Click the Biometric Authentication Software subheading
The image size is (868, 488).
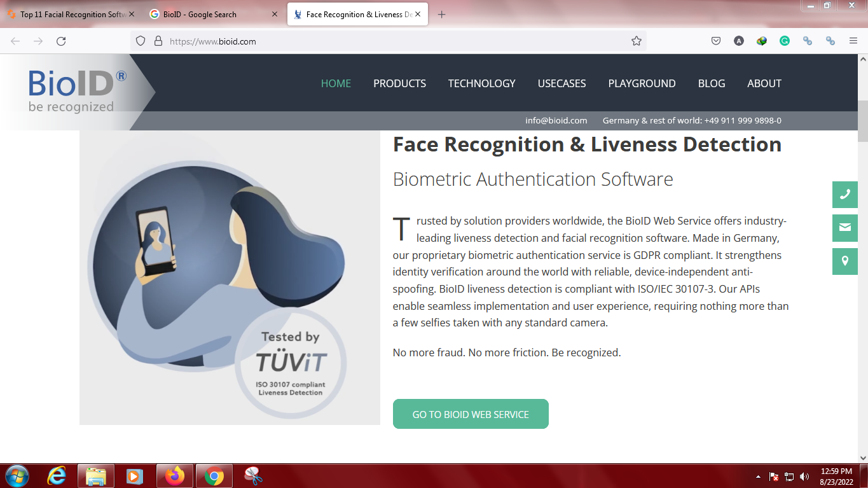point(533,179)
